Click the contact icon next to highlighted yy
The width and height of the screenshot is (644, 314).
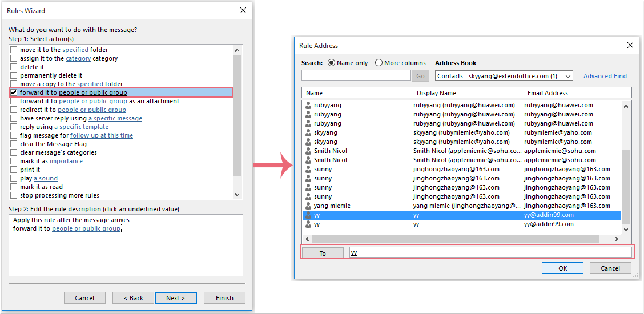[308, 215]
